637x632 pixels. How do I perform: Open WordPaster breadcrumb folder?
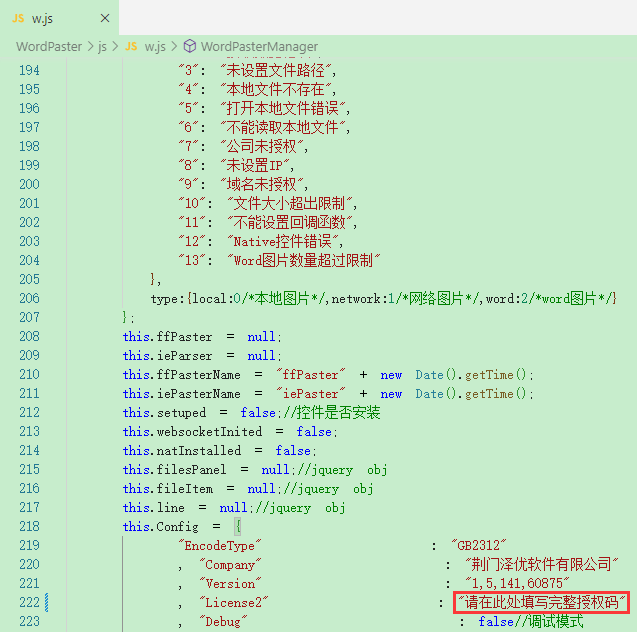coord(49,47)
